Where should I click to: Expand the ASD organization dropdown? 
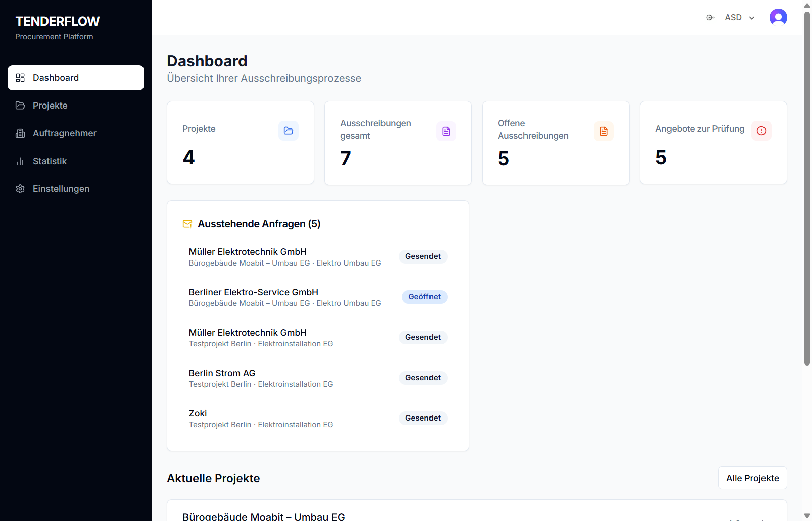pos(740,18)
